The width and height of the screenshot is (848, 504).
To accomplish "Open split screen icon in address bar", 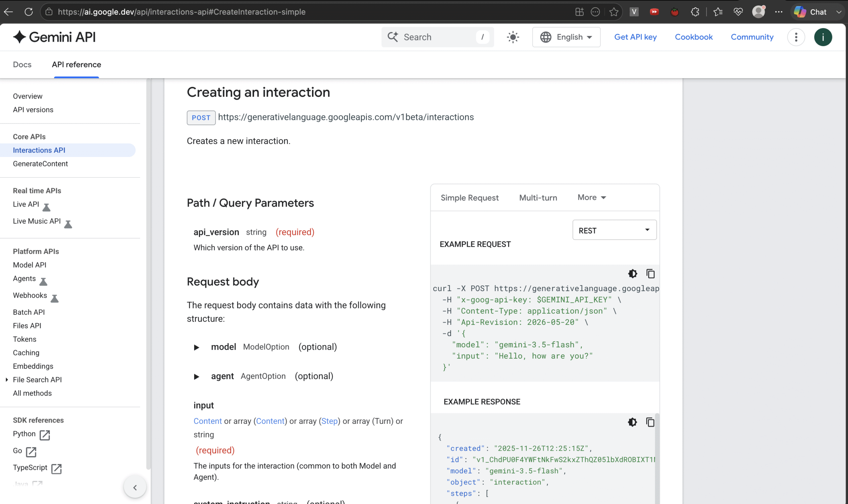I will tap(580, 12).
